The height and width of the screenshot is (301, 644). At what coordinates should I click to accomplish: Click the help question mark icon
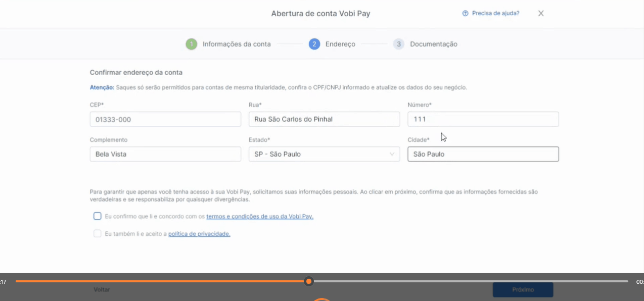tap(465, 14)
